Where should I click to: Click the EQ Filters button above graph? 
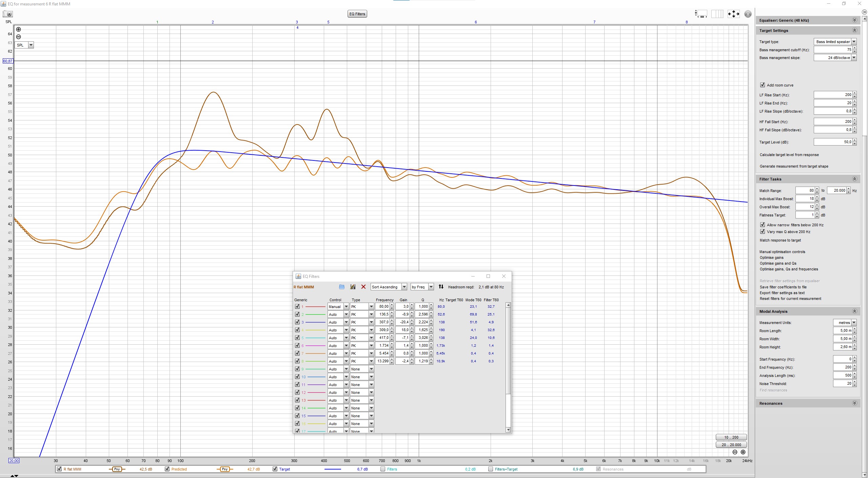point(357,14)
